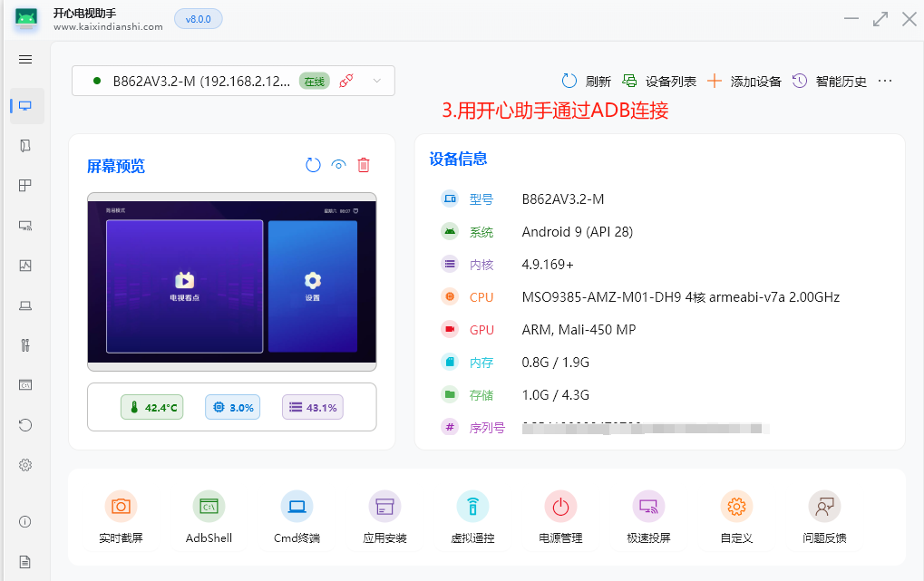Image resolution: width=924 pixels, height=581 pixels.
Task: Launch 实时截屏 real-time screenshot
Action: pos(121,518)
